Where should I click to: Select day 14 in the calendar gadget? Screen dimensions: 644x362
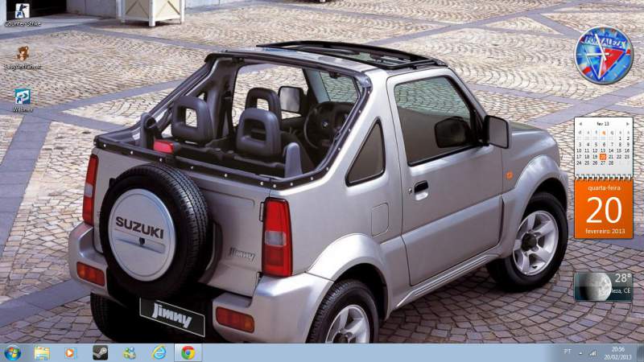(x=611, y=150)
